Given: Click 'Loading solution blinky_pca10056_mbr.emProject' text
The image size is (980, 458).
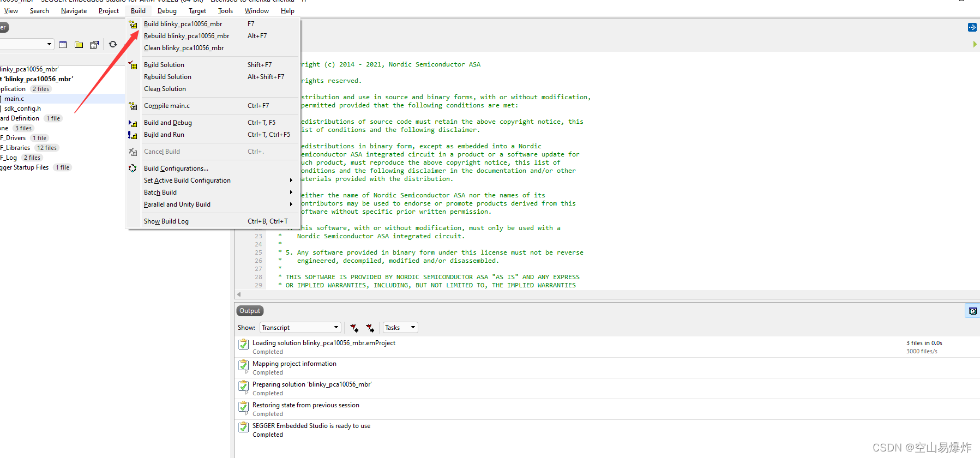Looking at the screenshot, I should click(x=324, y=343).
